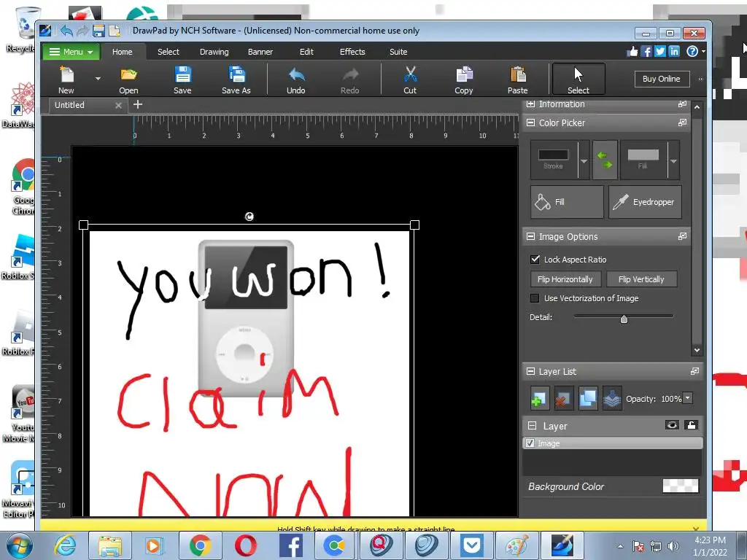Open help with the question mark icon
The width and height of the screenshot is (747, 560).
tap(692, 52)
